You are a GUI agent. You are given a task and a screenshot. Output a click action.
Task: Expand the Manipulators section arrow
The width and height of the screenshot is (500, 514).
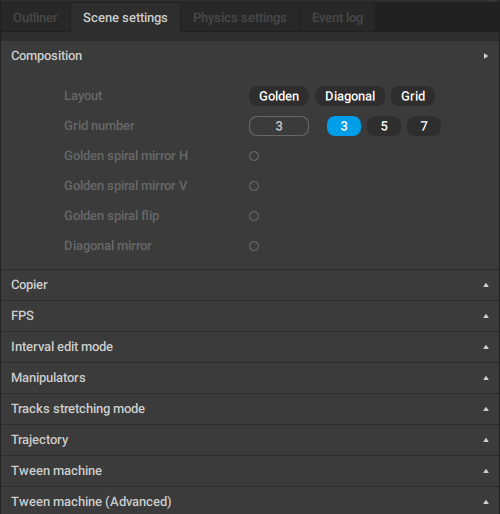point(486,378)
